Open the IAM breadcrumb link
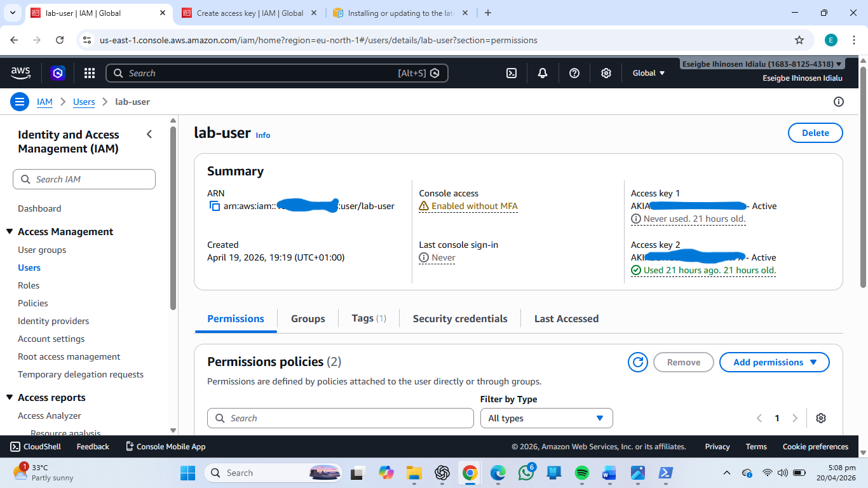This screenshot has width=868, height=488. click(x=44, y=102)
